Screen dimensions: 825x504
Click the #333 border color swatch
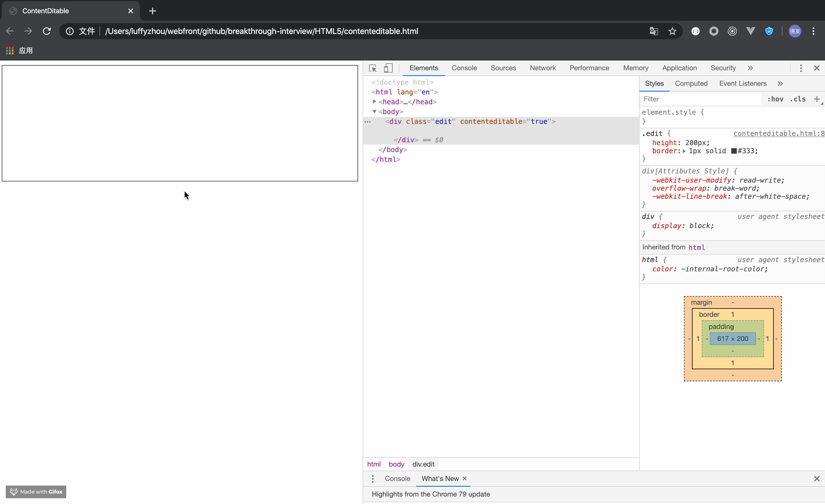point(733,151)
